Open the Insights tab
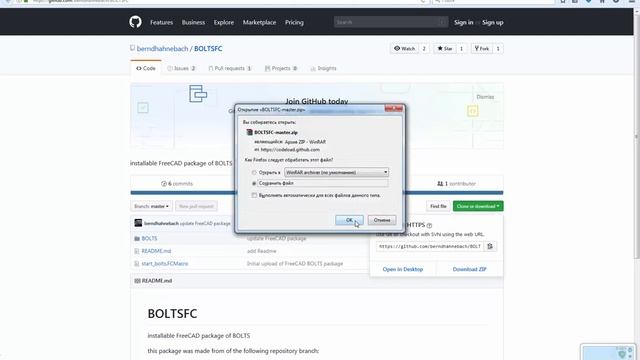This screenshot has width=640, height=360. pos(323,68)
